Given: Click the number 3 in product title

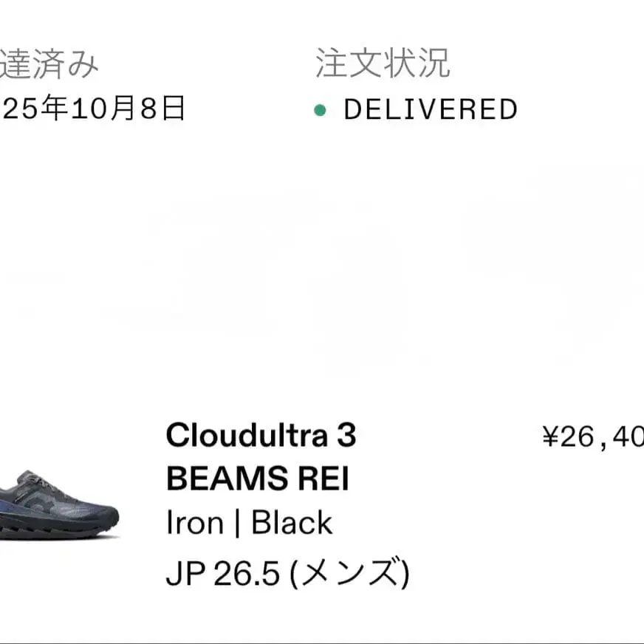Looking at the screenshot, I should (x=347, y=436).
